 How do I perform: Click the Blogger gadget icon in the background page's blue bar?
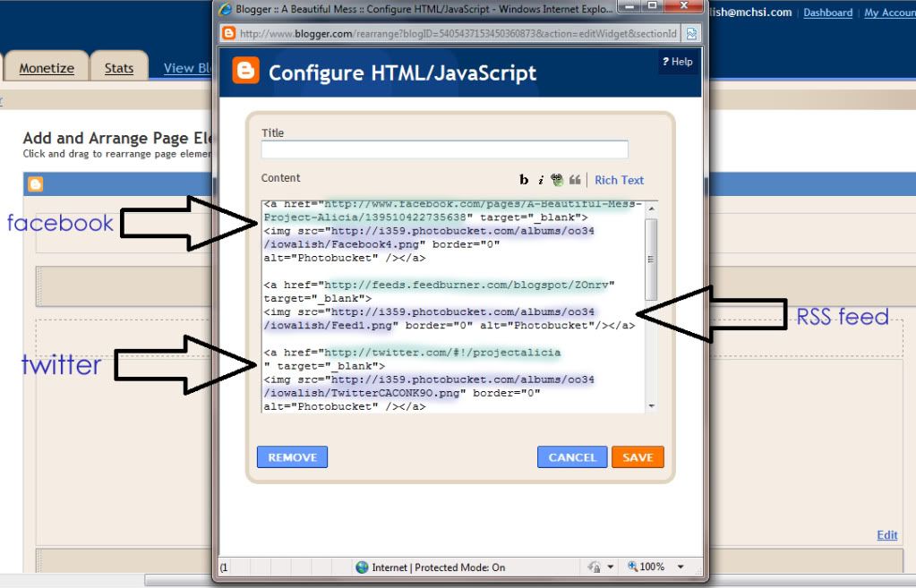pos(36,184)
